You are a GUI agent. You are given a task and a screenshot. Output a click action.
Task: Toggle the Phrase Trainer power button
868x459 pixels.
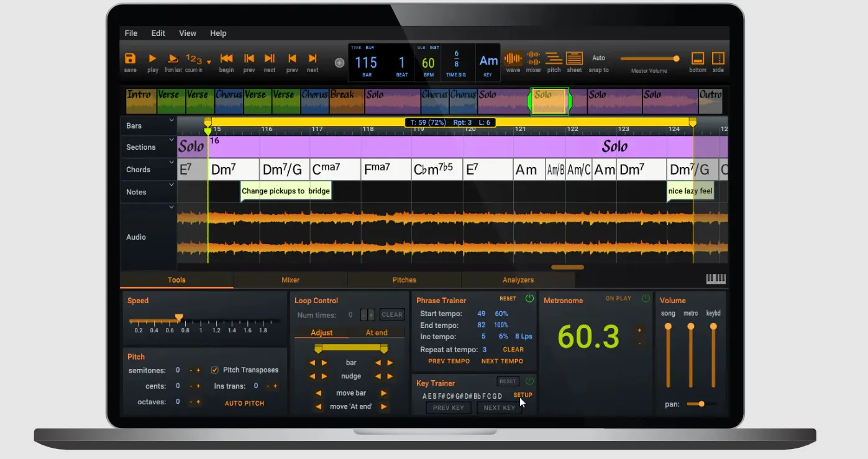(529, 299)
